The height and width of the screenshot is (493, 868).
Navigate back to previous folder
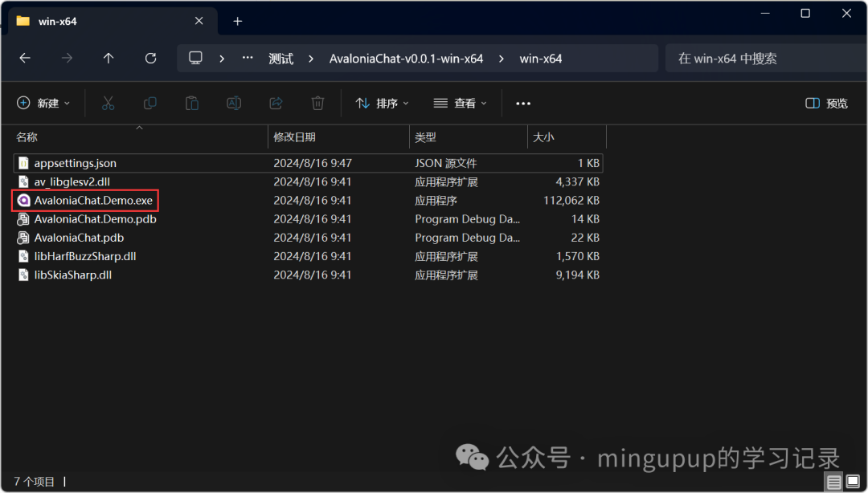[x=25, y=59]
